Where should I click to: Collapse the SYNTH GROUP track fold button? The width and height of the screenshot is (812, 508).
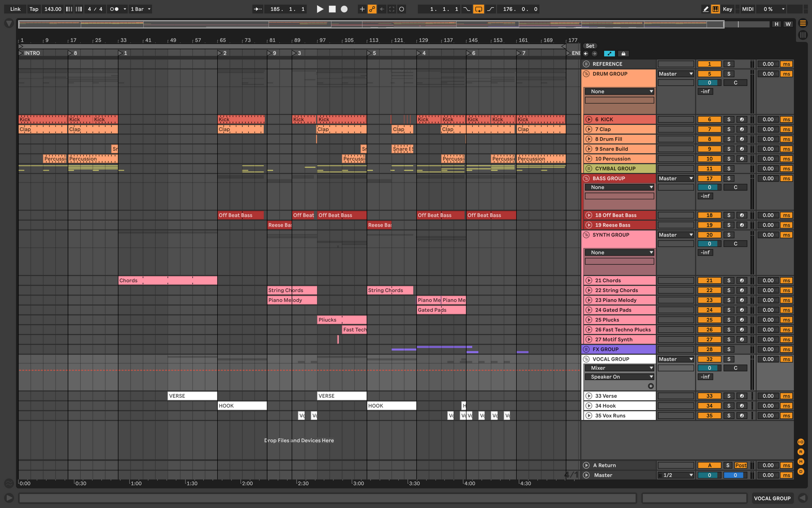coord(586,235)
